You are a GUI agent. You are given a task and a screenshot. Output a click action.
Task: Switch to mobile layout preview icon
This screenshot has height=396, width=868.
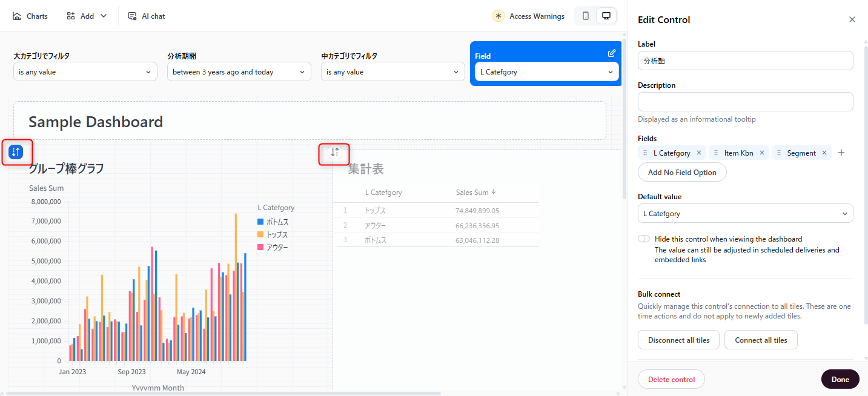pyautogui.click(x=586, y=16)
